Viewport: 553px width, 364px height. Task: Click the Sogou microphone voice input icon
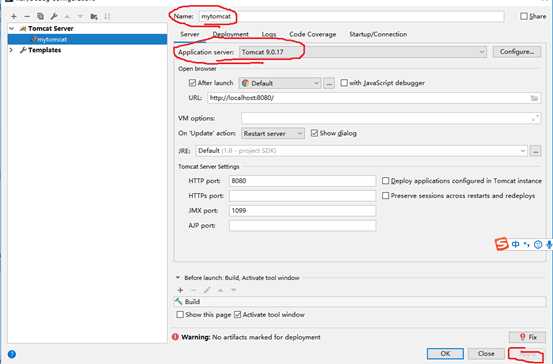tap(549, 244)
